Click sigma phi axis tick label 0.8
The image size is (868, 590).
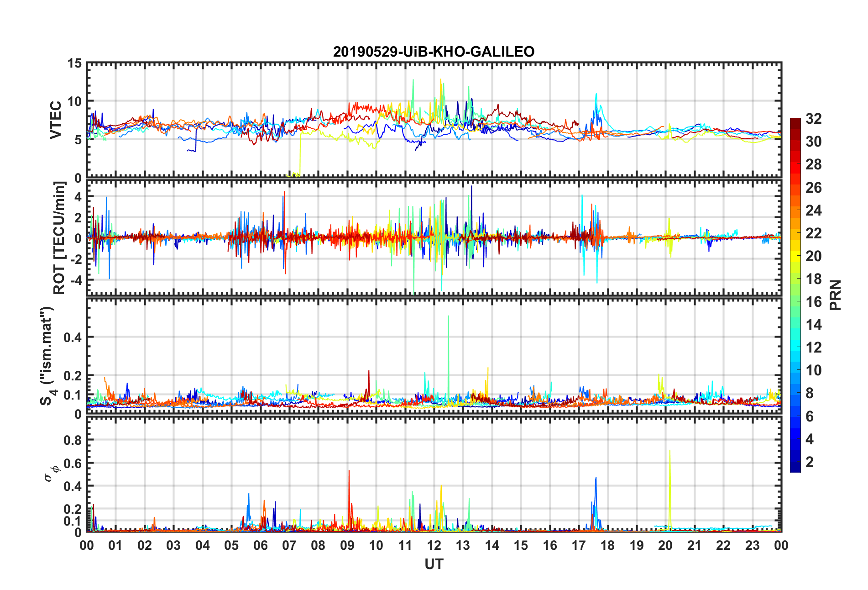click(73, 440)
